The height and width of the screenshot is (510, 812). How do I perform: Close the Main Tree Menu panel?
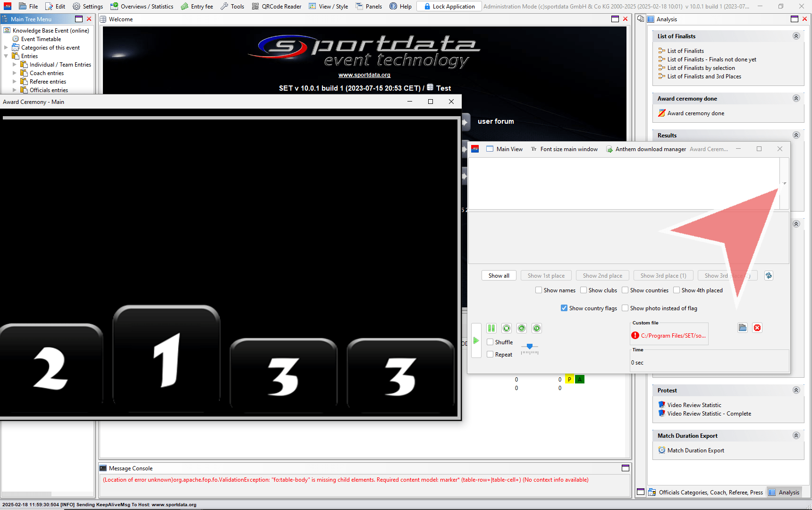89,19
